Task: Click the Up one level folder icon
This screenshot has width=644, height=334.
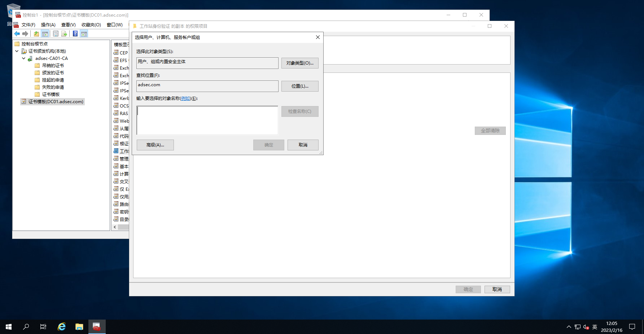Action: tap(36, 34)
